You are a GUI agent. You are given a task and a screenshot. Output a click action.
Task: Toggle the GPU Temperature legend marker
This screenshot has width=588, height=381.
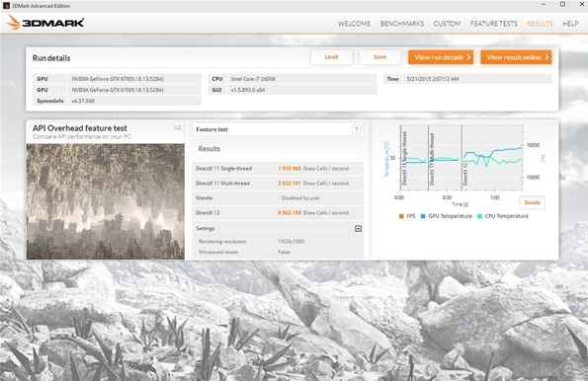(x=423, y=216)
